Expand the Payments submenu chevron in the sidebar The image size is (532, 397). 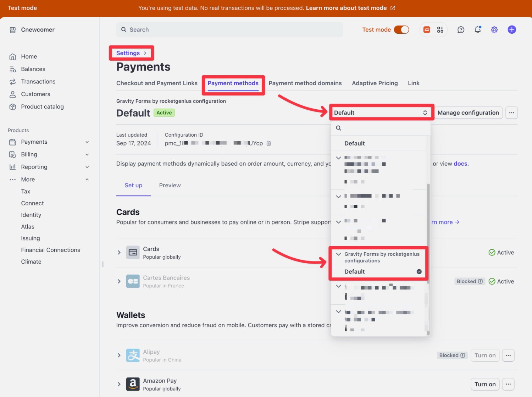[x=87, y=142]
